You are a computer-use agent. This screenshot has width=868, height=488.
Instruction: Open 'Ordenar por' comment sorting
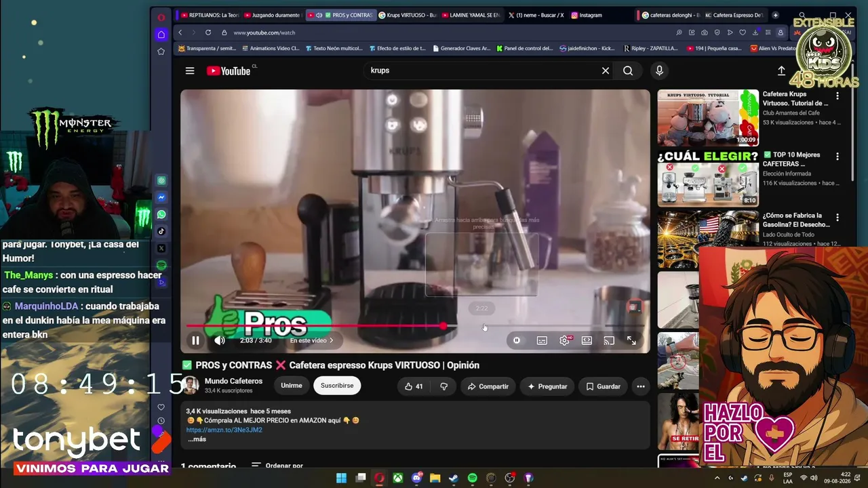[277, 466]
